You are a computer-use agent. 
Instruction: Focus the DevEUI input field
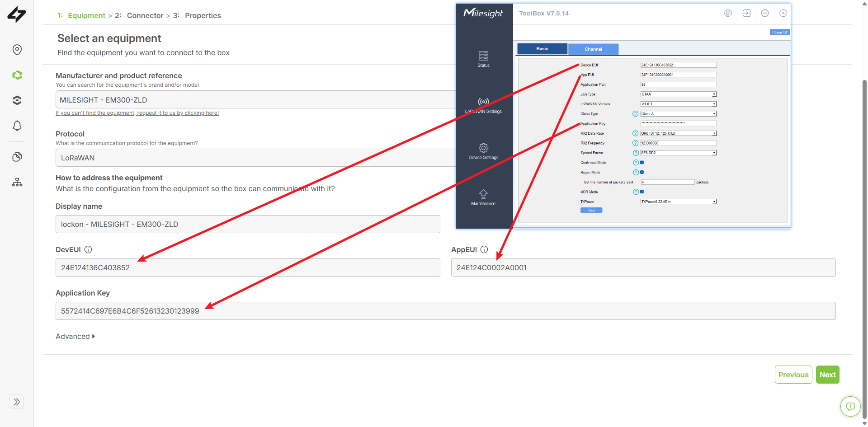tap(248, 267)
